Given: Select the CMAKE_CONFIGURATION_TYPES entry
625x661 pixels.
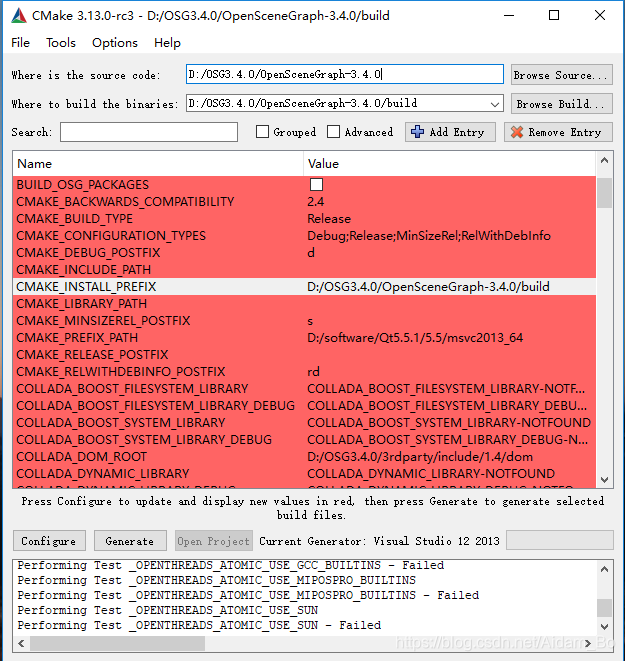Looking at the screenshot, I should pos(111,236).
